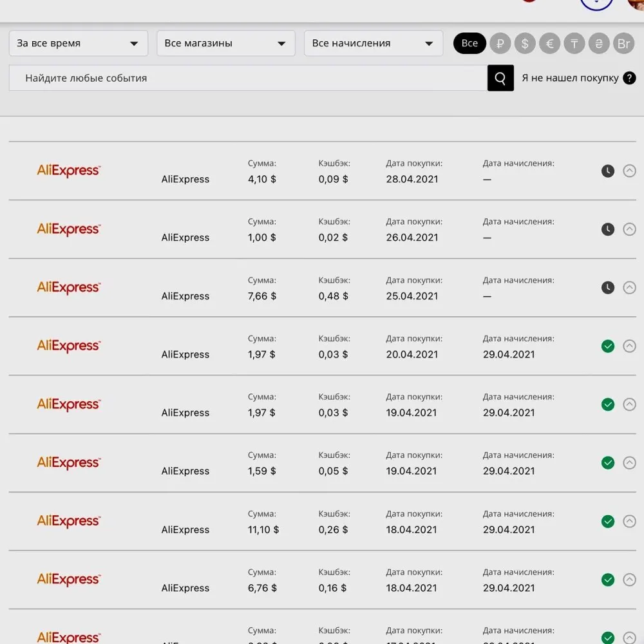Click purchase date '26.04.2021'
The image size is (644, 644).
click(412, 238)
